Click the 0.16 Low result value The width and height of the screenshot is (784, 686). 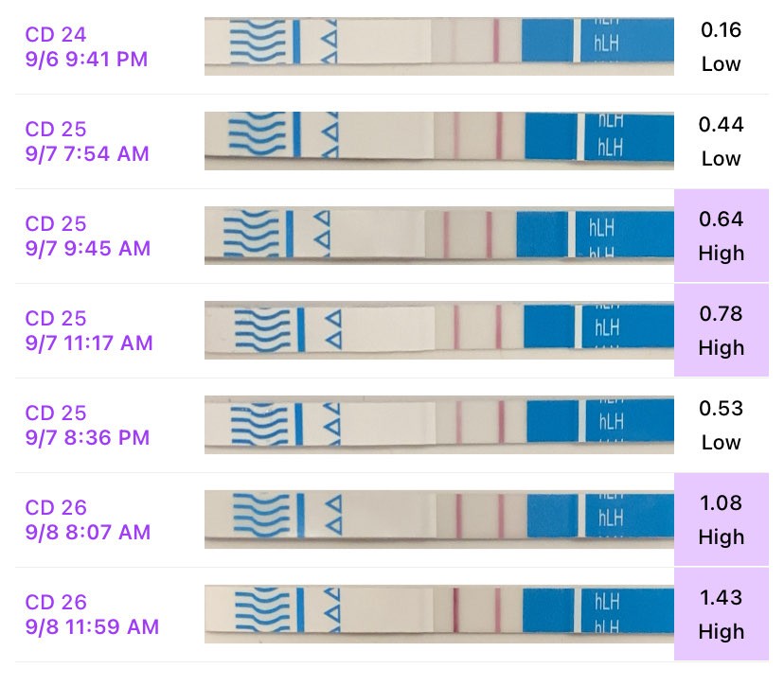(x=722, y=47)
